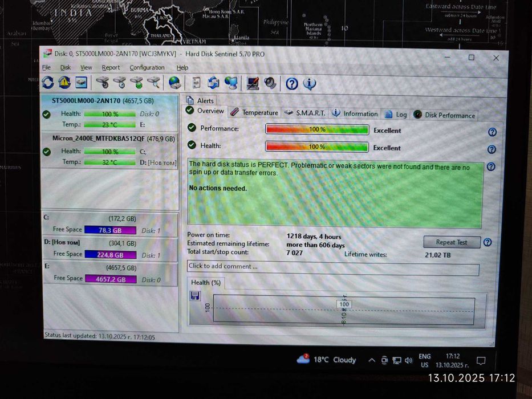Screen dimensions: 532x399
Task: Click the 'Click to add comment' field
Action: click(333, 268)
